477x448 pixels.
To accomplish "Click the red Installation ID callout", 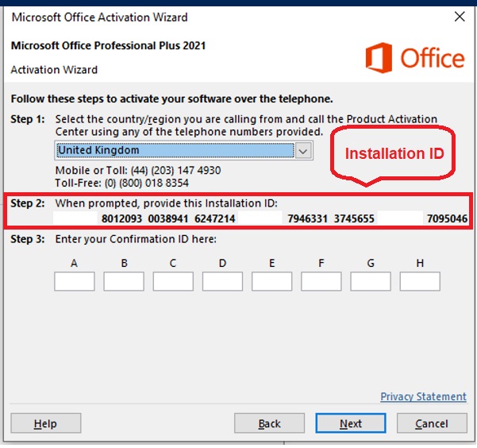I will (x=394, y=153).
